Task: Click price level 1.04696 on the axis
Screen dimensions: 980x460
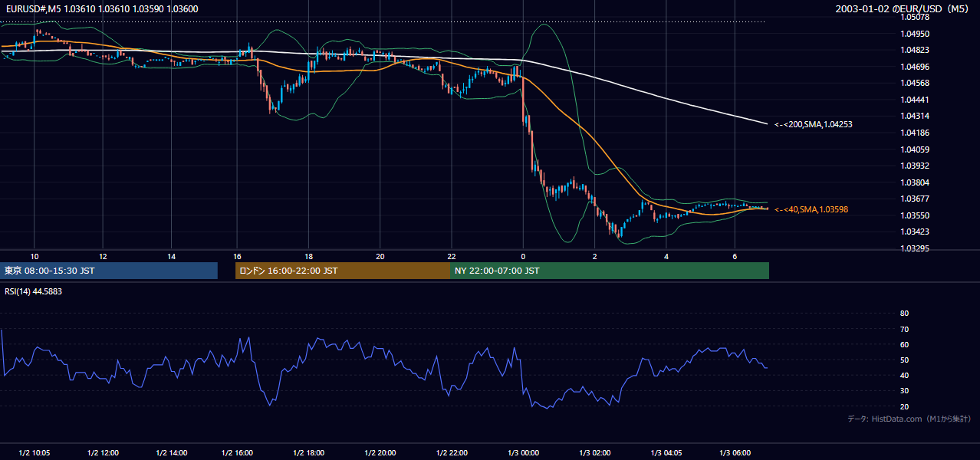Action: pos(915,67)
